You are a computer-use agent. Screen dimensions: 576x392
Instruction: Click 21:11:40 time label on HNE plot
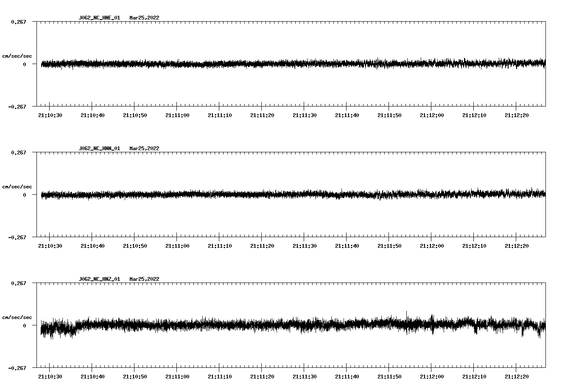click(x=347, y=115)
